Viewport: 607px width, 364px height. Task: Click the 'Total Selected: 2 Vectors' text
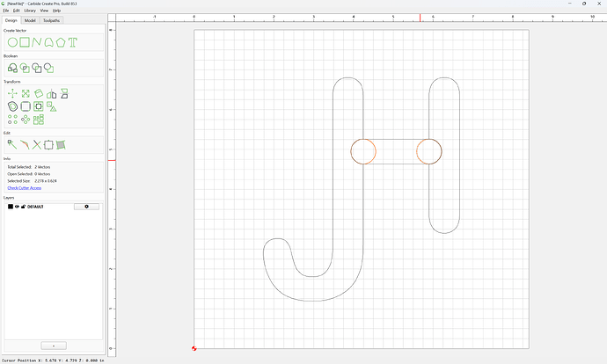29,167
